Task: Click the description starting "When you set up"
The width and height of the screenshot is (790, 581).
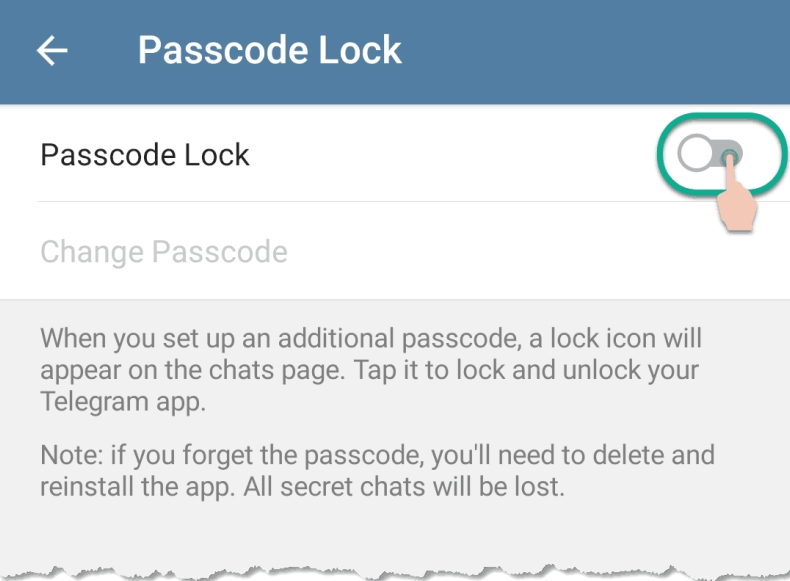Action: pos(369,370)
